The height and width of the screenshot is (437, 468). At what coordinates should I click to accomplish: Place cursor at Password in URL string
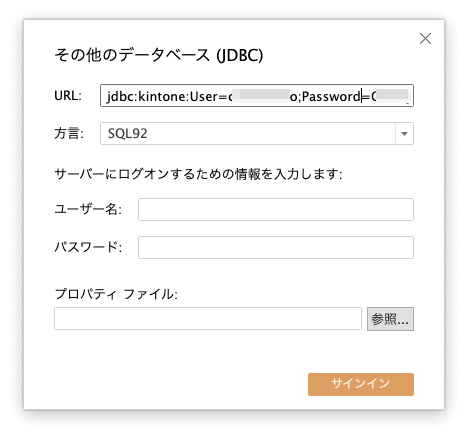coord(331,97)
